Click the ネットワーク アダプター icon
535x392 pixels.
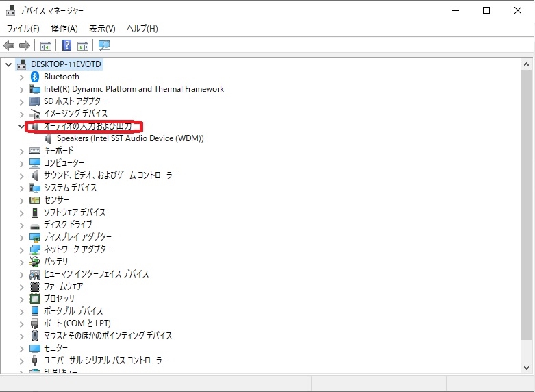coord(35,249)
